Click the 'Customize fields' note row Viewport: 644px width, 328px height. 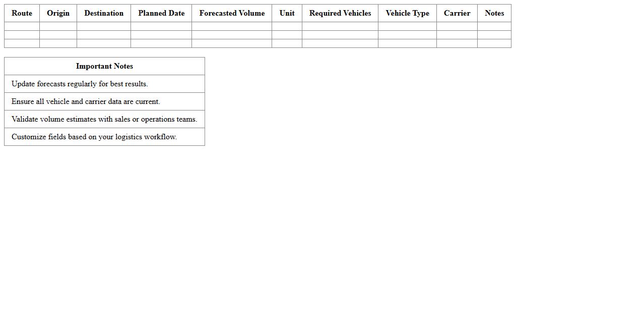[x=94, y=137]
